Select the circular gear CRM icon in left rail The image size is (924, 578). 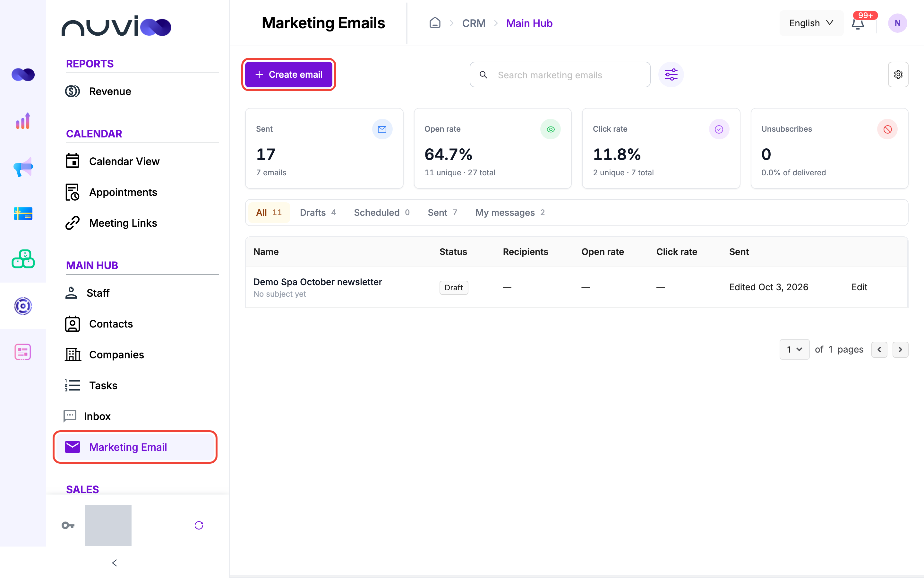coord(23,306)
